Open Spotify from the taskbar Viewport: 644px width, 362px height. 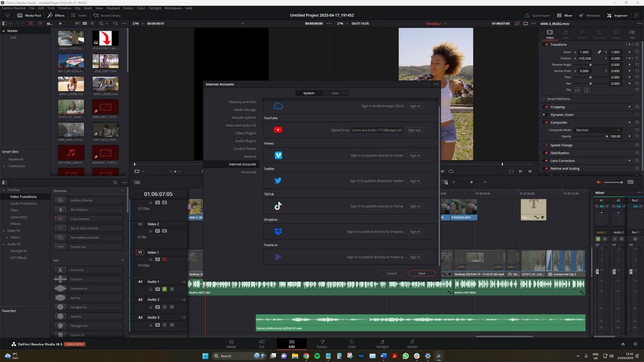[317, 356]
